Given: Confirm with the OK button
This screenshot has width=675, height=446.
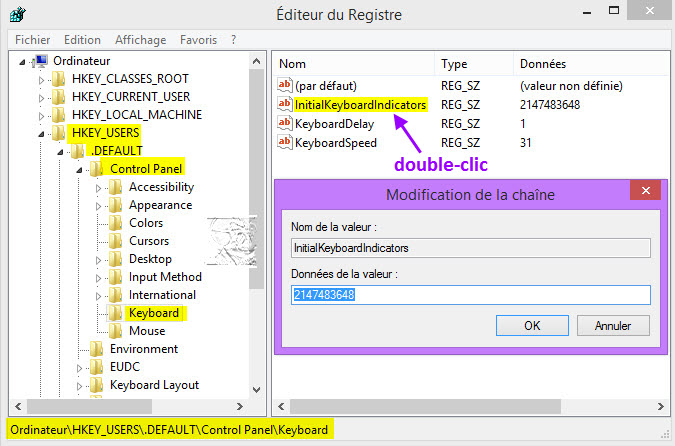Looking at the screenshot, I should (x=532, y=325).
